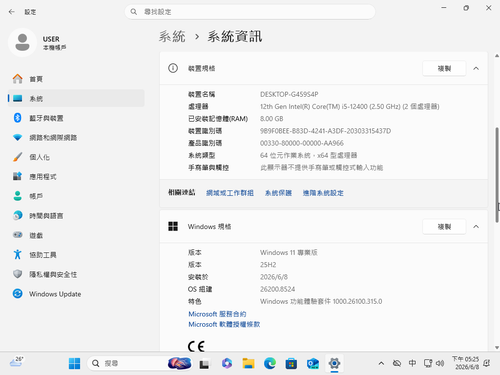This screenshot has width=500, height=375.
Task: Click the Settings gear in taskbar
Action: [x=334, y=363]
